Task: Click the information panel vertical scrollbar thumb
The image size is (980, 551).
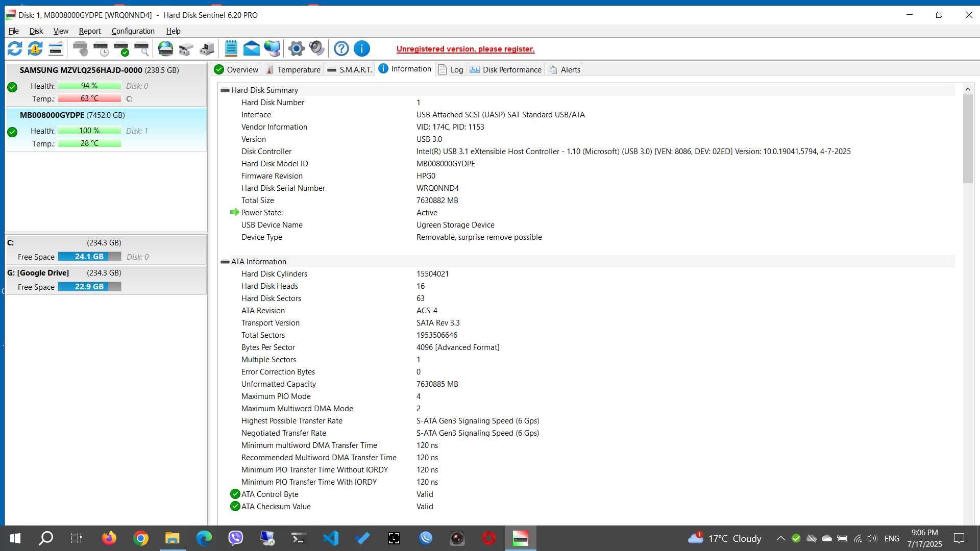Action: pyautogui.click(x=968, y=139)
